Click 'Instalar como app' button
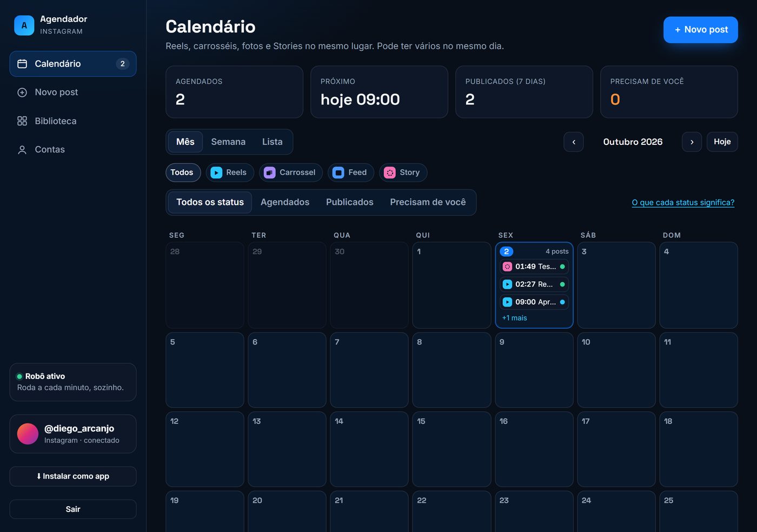This screenshot has width=757, height=532. [73, 476]
